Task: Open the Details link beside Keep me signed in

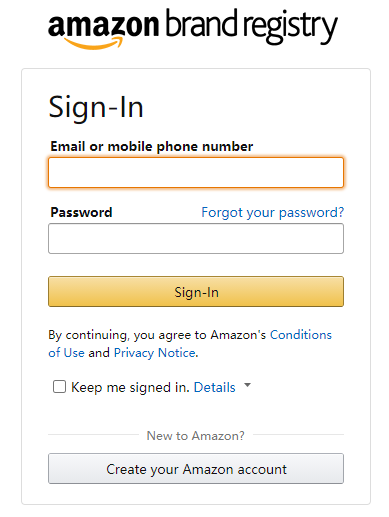Action: click(215, 388)
